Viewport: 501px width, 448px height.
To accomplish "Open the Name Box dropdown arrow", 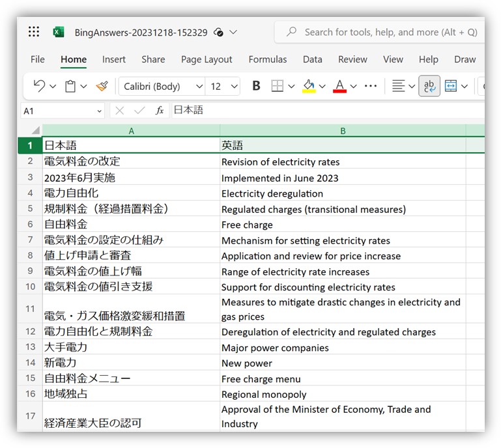I will click(99, 111).
